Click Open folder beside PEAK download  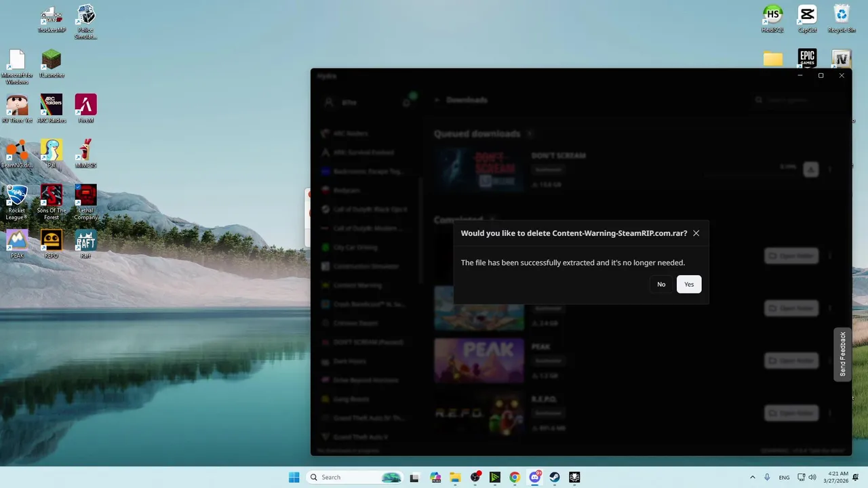[x=791, y=361]
